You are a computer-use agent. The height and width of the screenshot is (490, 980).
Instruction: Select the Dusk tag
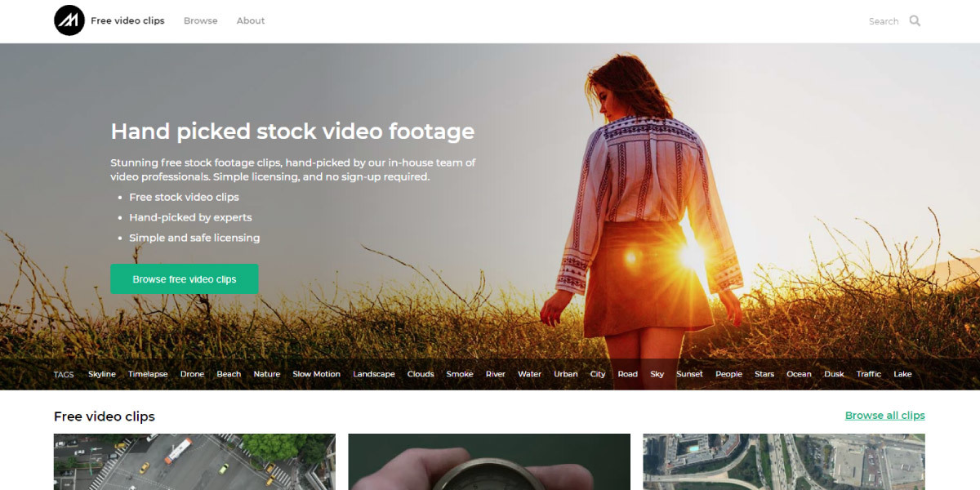point(834,374)
